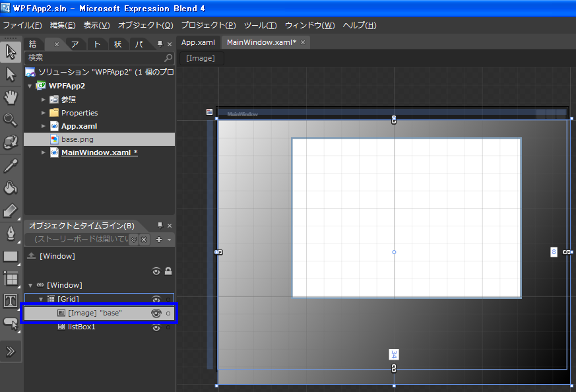Pin the Objects and Timeline panel
The image size is (576, 392).
pos(160,225)
